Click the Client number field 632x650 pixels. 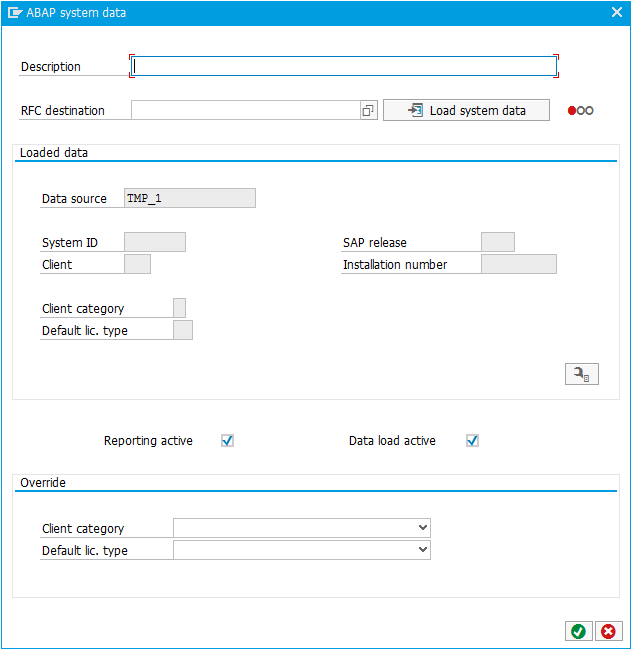(138, 264)
